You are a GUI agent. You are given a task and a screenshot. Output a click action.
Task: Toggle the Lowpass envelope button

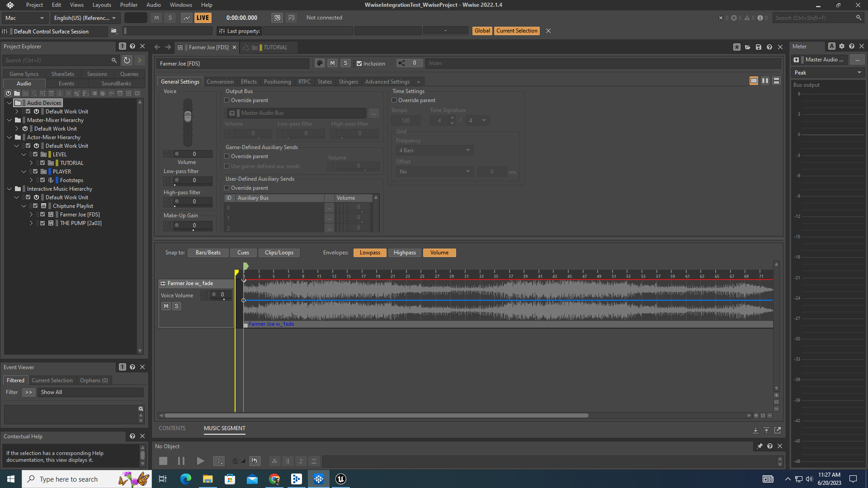coord(370,253)
